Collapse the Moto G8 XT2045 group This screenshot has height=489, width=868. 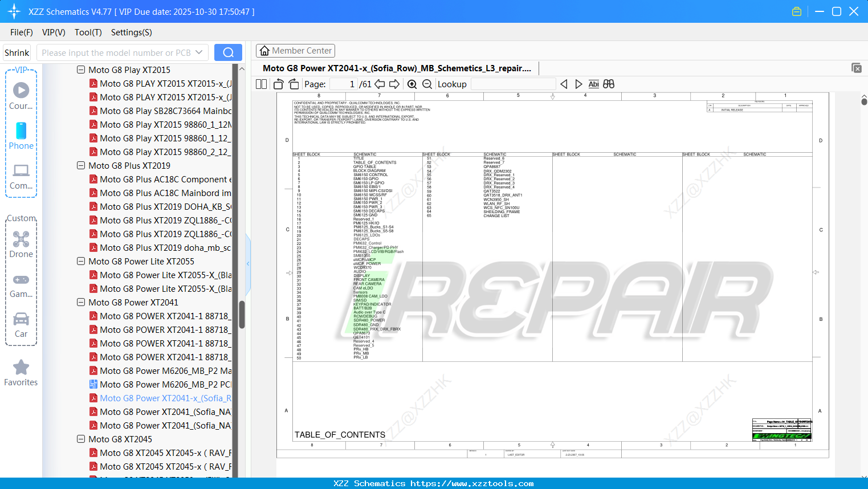pyautogui.click(x=81, y=439)
